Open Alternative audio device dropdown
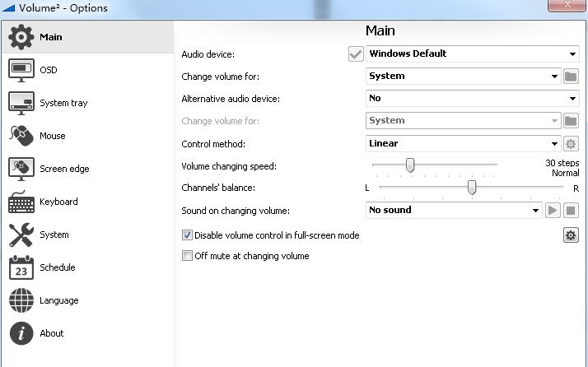This screenshot has height=367, width=588. click(x=472, y=98)
